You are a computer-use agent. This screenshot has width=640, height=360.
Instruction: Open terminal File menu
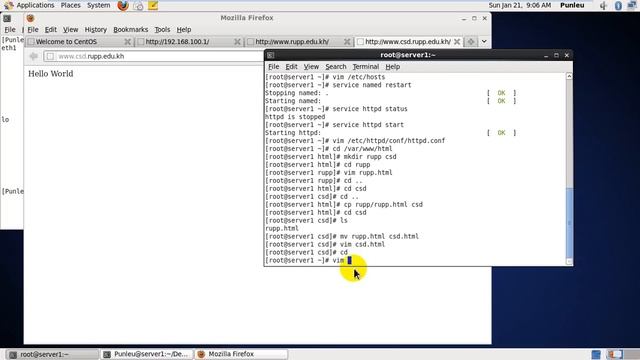click(273, 67)
